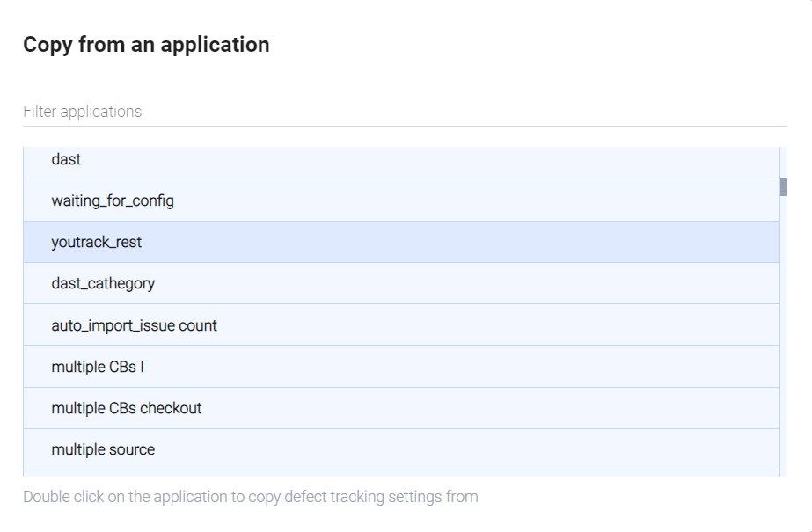Screen dimensions: 812x532
Task: Click the partially visible row under multiple source
Action: (401, 473)
